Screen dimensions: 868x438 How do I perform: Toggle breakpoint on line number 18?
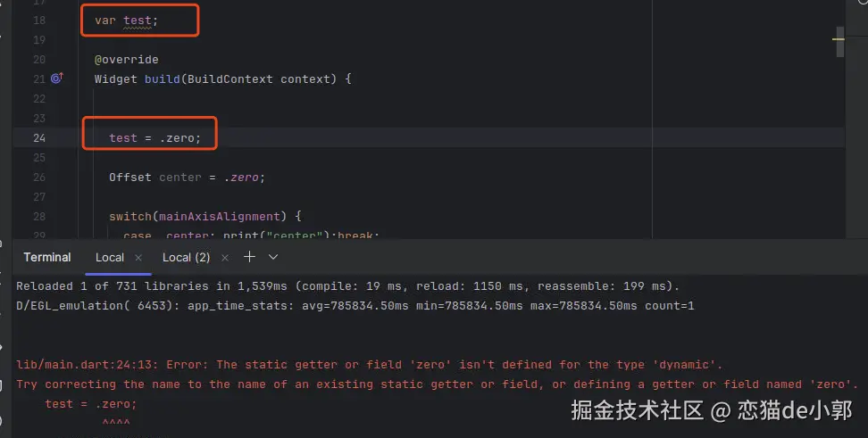[38, 20]
